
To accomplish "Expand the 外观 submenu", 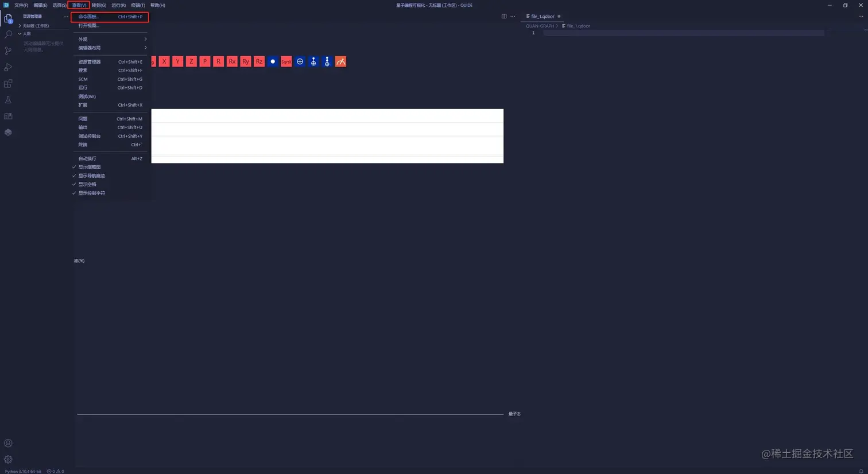I will point(110,39).
